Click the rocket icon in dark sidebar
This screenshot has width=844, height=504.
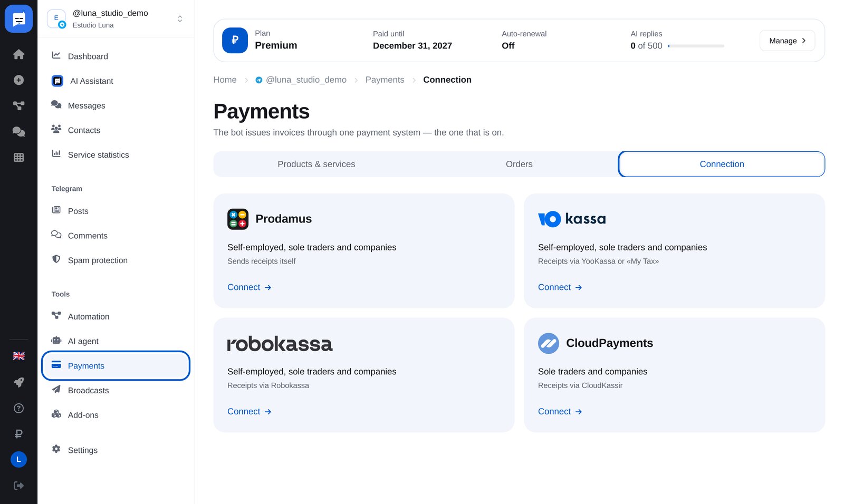pyautogui.click(x=18, y=382)
